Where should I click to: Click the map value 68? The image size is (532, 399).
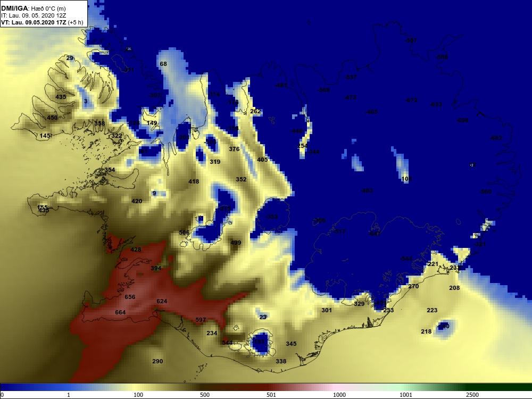[163, 64]
